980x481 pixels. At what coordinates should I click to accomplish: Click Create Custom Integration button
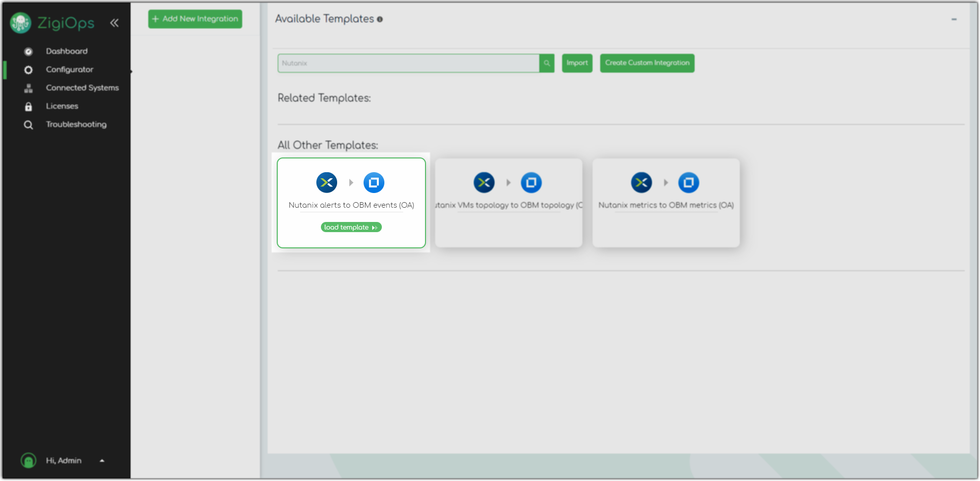647,63
